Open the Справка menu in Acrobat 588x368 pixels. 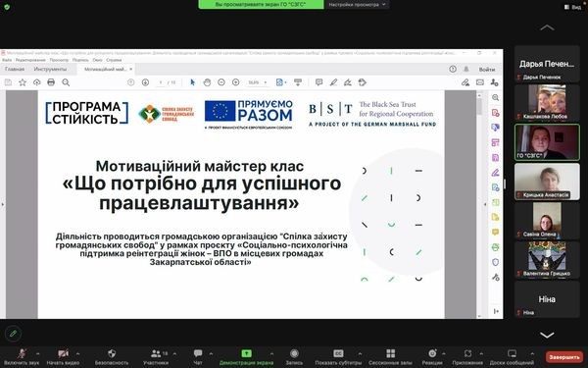tap(114, 60)
